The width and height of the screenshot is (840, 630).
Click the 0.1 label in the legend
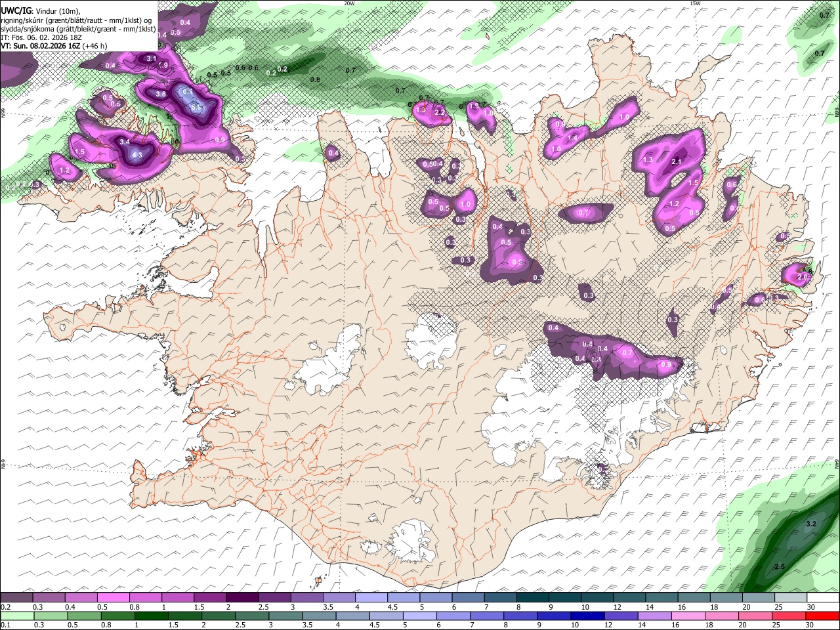pyautogui.click(x=5, y=625)
